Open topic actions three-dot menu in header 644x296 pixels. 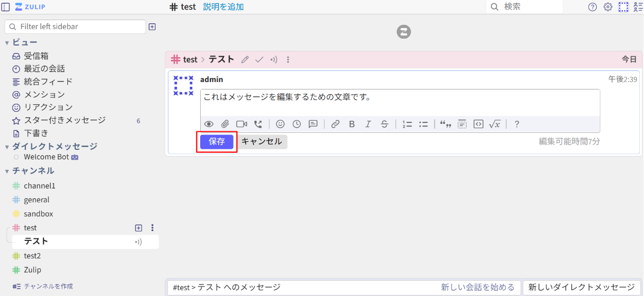coord(288,60)
